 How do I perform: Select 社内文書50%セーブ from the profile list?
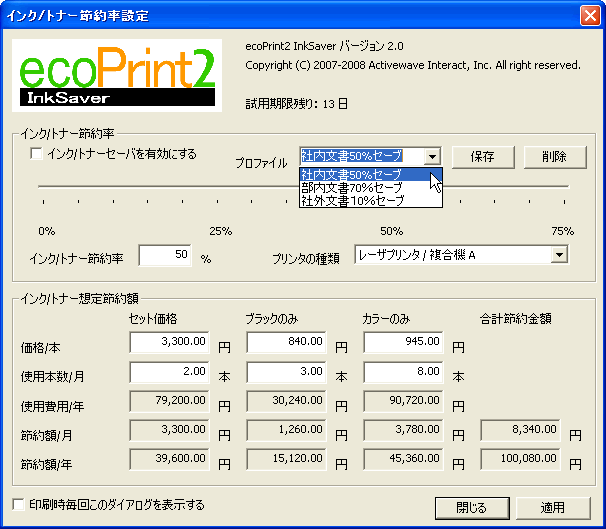pyautogui.click(x=371, y=174)
